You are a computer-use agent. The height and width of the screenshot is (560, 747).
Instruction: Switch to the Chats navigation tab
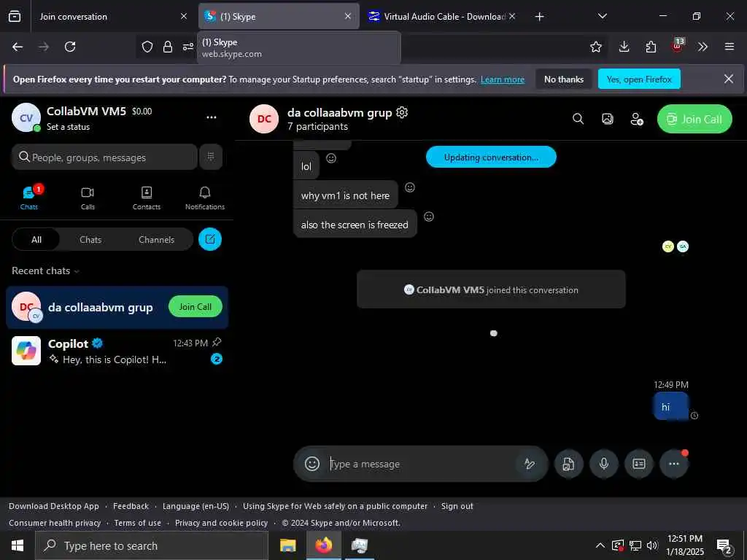pyautogui.click(x=28, y=198)
